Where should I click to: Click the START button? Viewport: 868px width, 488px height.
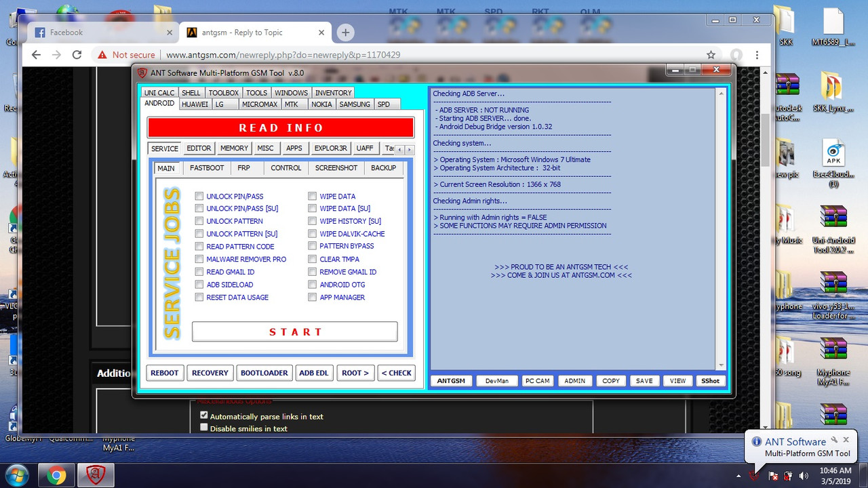click(295, 331)
